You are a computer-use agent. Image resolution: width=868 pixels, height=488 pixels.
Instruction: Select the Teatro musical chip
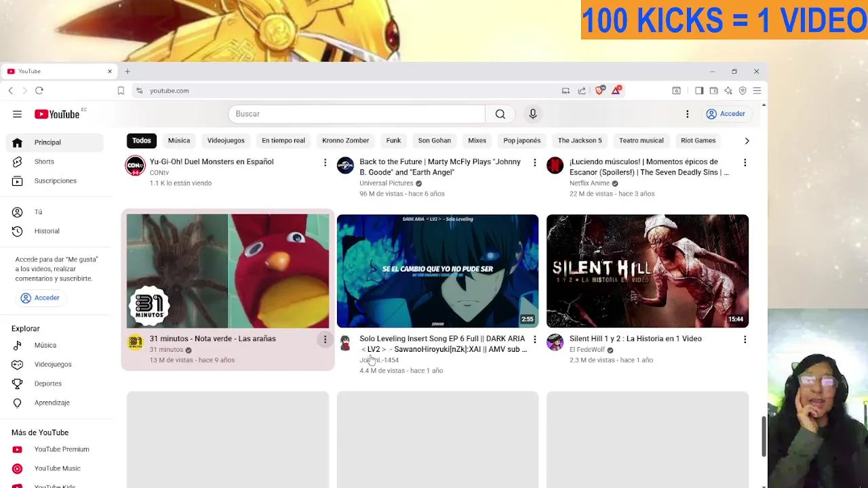(642, 140)
